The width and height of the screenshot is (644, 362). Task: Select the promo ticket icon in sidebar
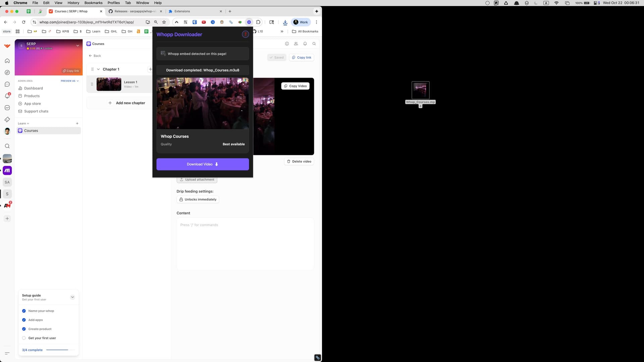click(x=7, y=119)
